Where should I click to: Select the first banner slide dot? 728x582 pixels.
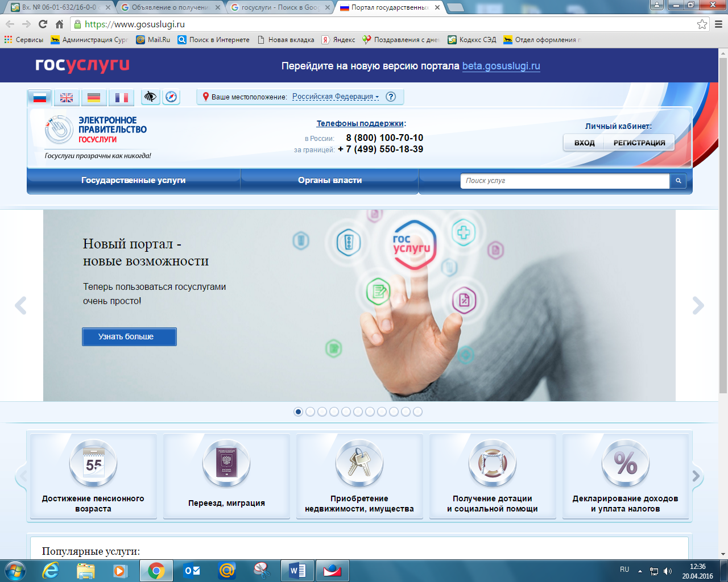(298, 411)
